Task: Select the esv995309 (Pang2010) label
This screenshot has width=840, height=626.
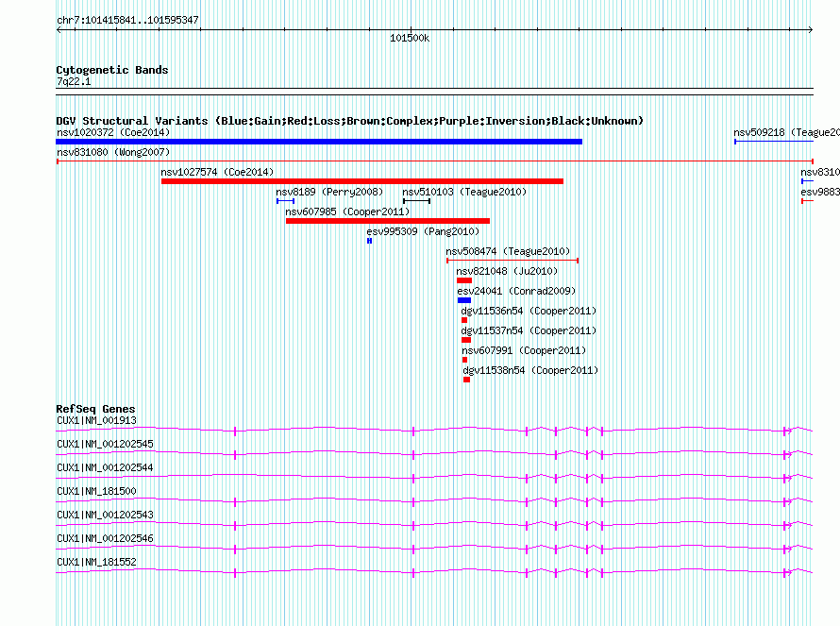Action: pos(423,231)
